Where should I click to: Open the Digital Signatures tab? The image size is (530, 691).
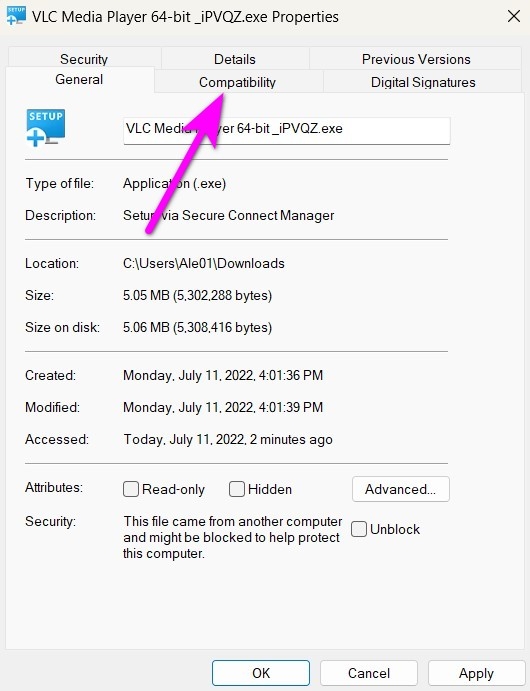423,82
